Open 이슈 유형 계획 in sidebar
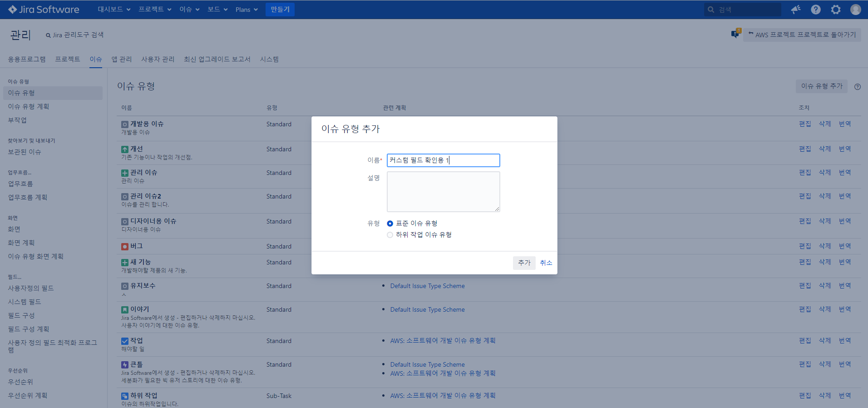Screen dimensions: 868x408 [x=29, y=106]
